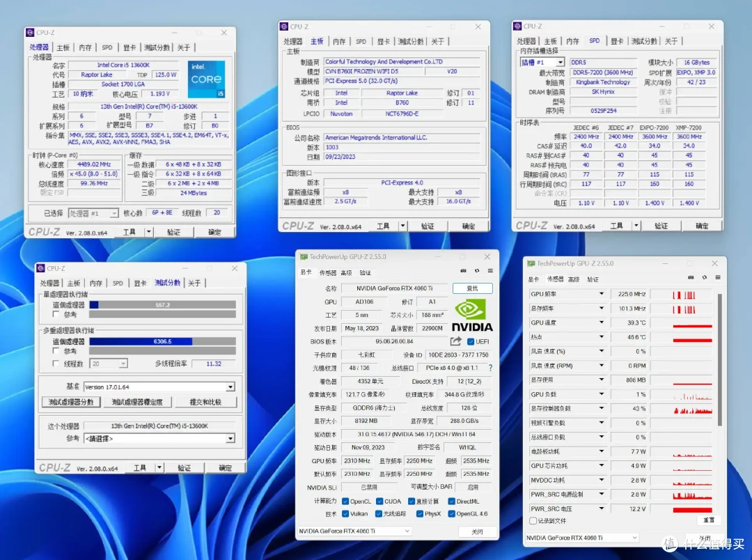
Task: Toggle the OpenGL 4.6 checkbox
Action: (x=451, y=514)
